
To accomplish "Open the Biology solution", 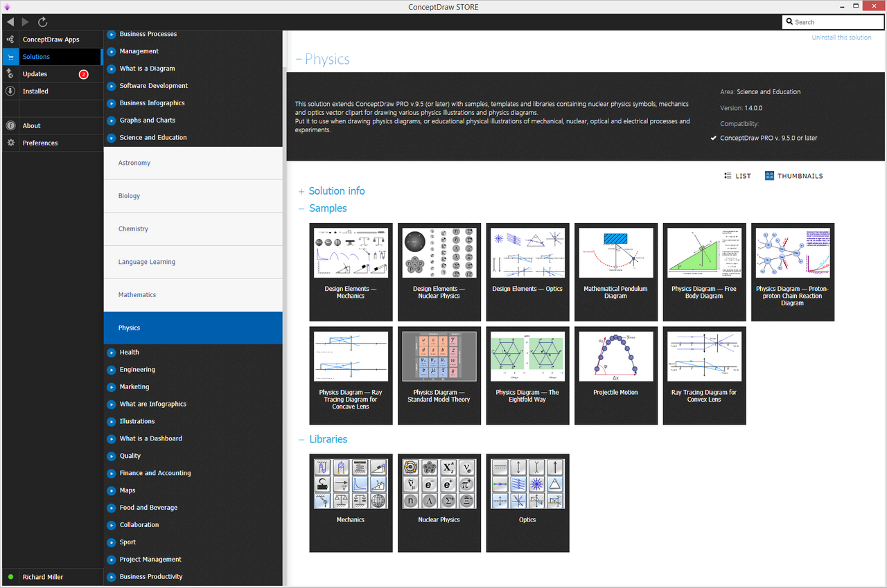I will pos(193,196).
